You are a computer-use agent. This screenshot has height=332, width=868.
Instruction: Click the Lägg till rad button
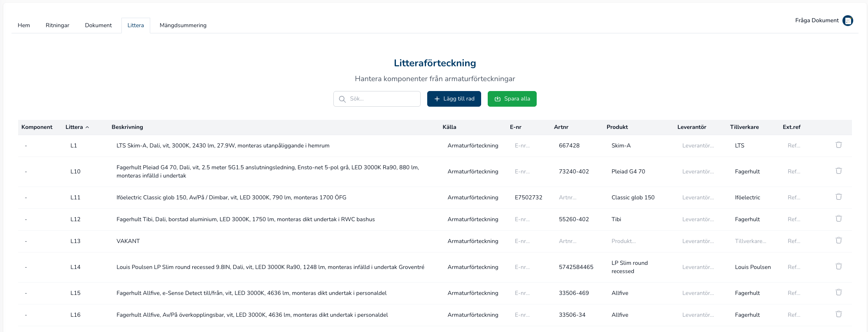[x=454, y=99]
